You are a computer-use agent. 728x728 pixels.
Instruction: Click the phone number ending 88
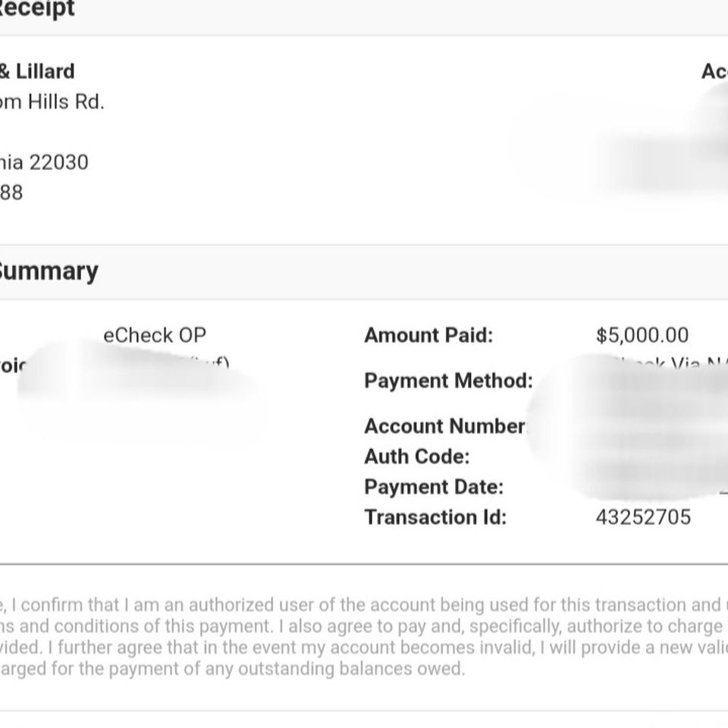[11, 193]
